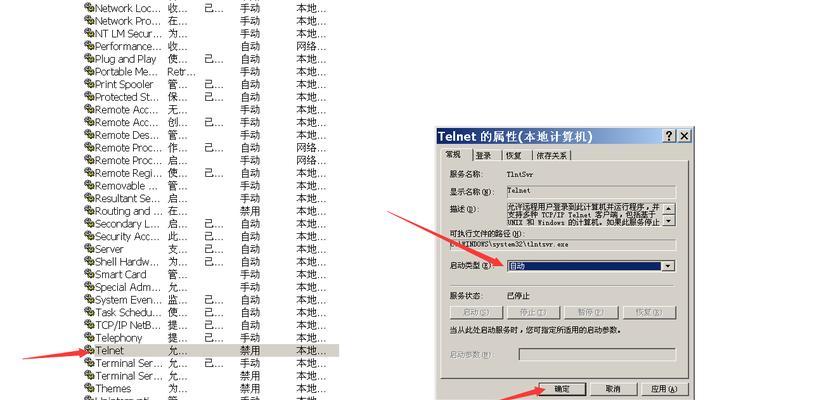The image size is (838, 400).
Task: Click the Telephony service name
Action: click(x=119, y=337)
